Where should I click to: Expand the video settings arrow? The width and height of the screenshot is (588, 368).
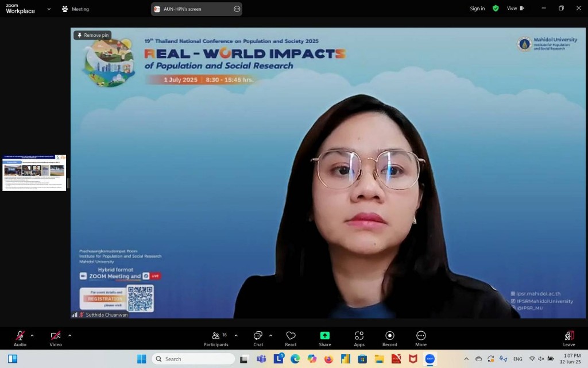(70, 335)
